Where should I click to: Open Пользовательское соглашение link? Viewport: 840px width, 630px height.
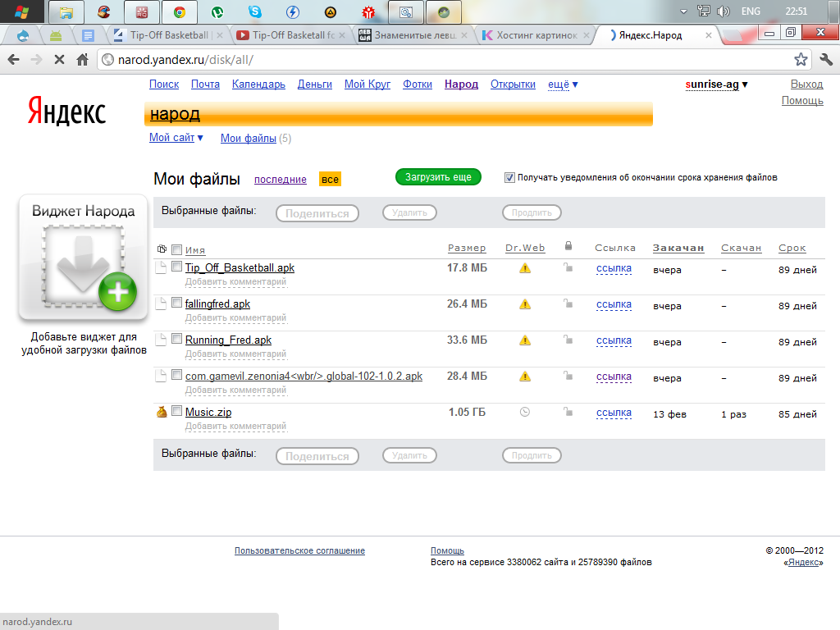299,550
